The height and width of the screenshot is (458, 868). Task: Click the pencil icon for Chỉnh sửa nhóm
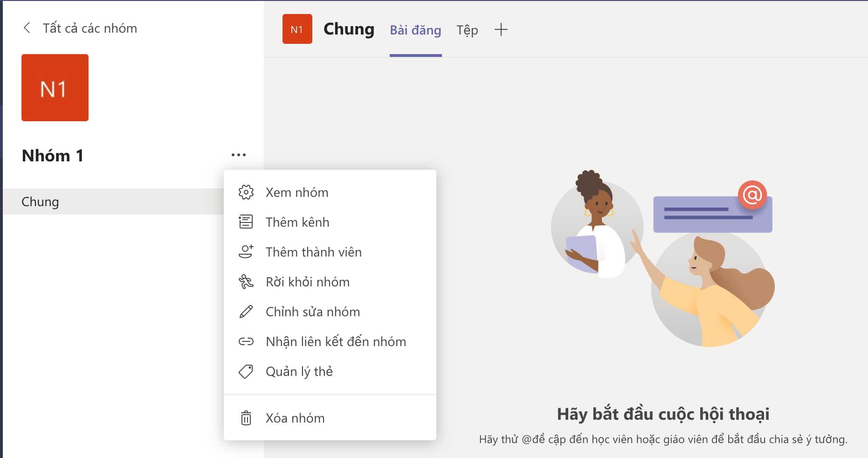[x=246, y=312]
